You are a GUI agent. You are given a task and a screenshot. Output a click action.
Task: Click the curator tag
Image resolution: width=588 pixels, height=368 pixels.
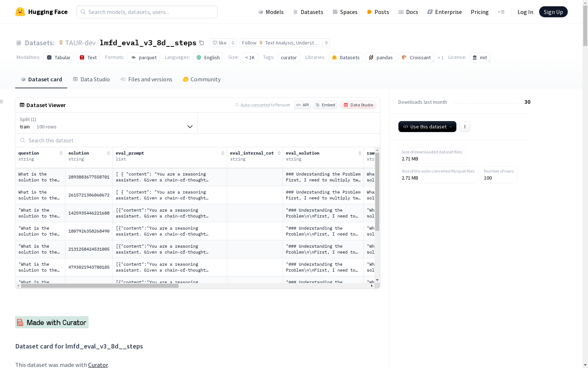pyautogui.click(x=289, y=57)
